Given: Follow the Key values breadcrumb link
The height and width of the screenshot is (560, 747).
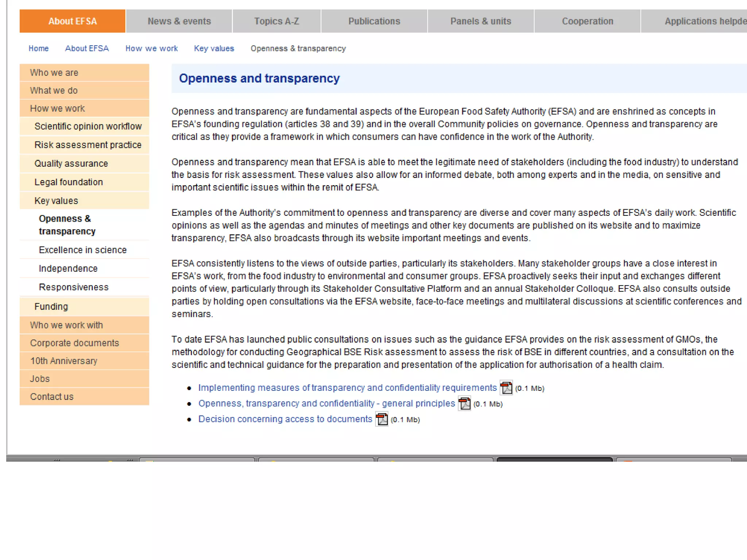Looking at the screenshot, I should 214,48.
